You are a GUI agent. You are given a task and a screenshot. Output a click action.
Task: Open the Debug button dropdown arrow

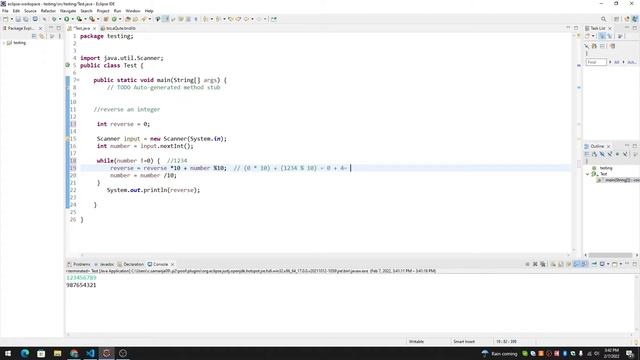click(x=60, y=19)
